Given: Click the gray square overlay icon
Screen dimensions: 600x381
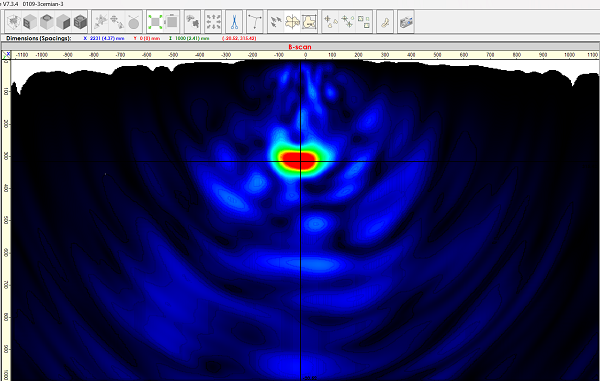Looking at the screenshot, I should [172, 22].
